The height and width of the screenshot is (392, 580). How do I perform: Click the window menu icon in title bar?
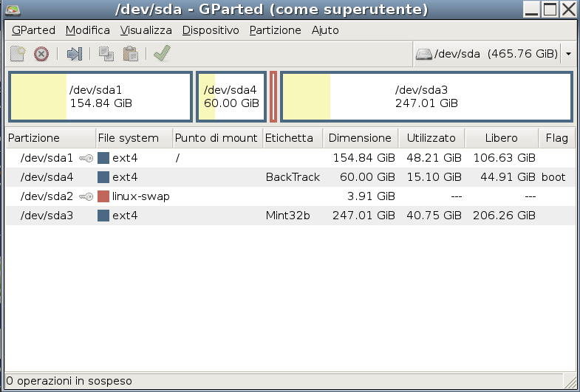tap(13, 10)
